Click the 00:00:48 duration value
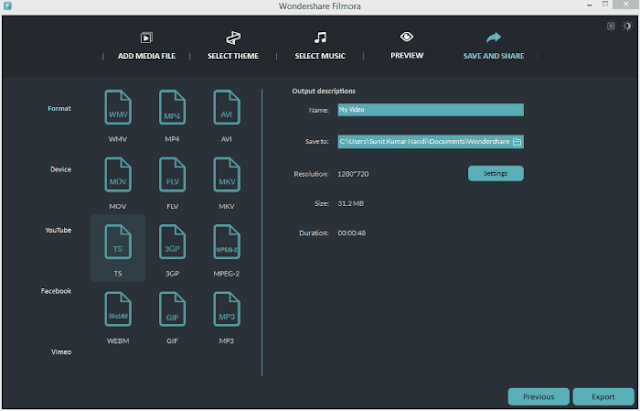This screenshot has height=411, width=640. 351,233
